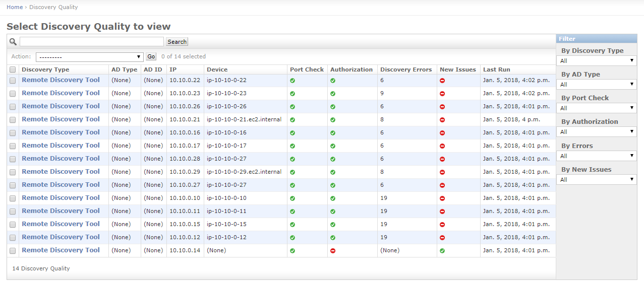The width and height of the screenshot is (644, 282).
Task: Click Authorization icon for 10.10.0.26
Action: pyautogui.click(x=333, y=107)
